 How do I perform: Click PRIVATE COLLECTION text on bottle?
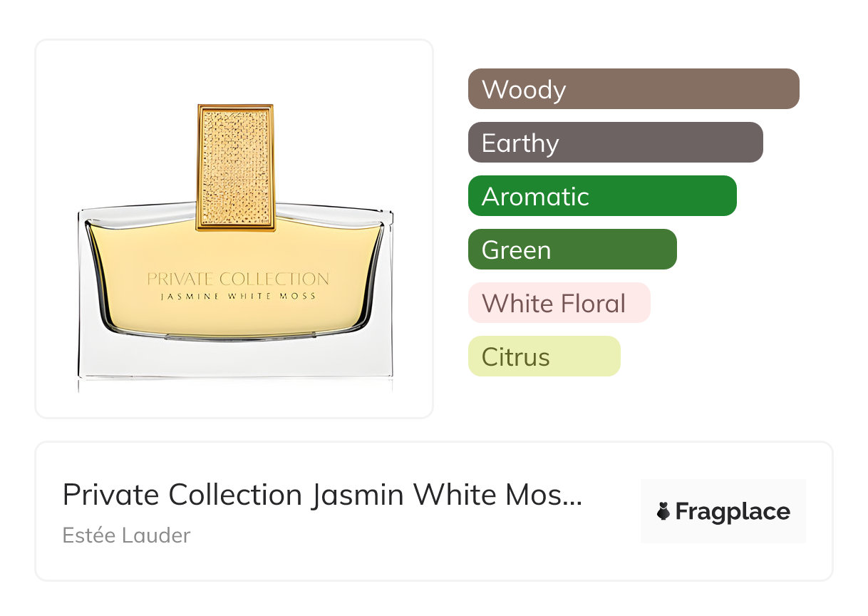click(238, 279)
